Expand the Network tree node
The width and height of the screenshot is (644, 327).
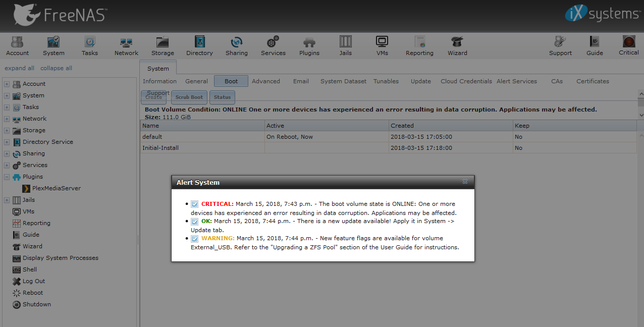coord(7,119)
